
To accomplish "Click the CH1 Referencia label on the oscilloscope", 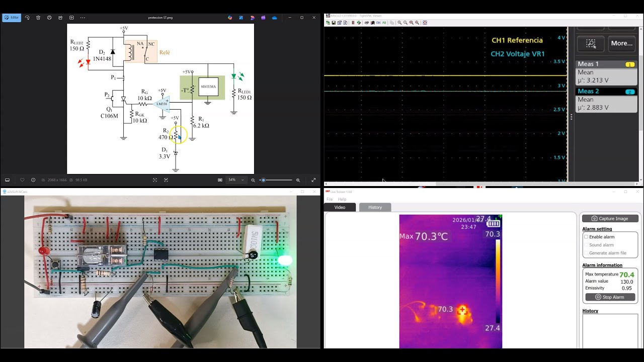I will pyautogui.click(x=517, y=40).
